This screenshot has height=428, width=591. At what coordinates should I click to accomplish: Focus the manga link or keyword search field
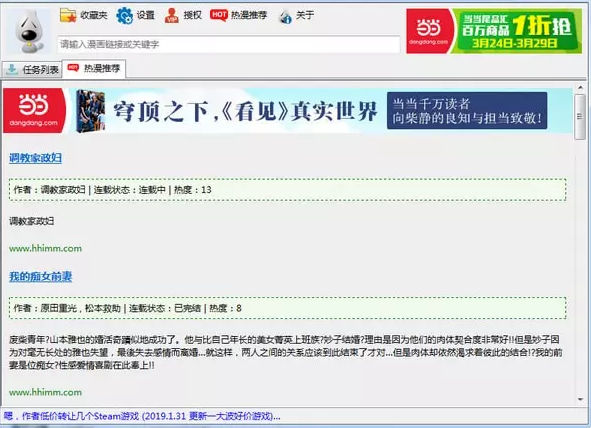click(229, 44)
